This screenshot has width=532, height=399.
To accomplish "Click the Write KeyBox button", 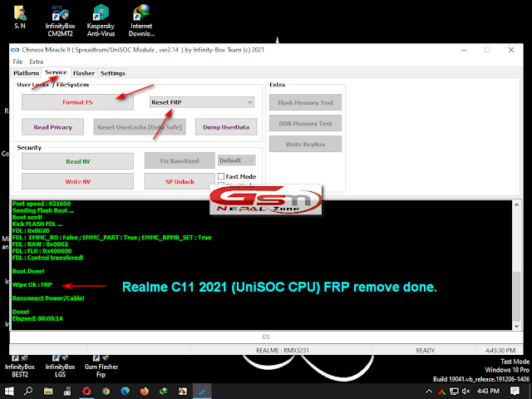I will click(305, 144).
